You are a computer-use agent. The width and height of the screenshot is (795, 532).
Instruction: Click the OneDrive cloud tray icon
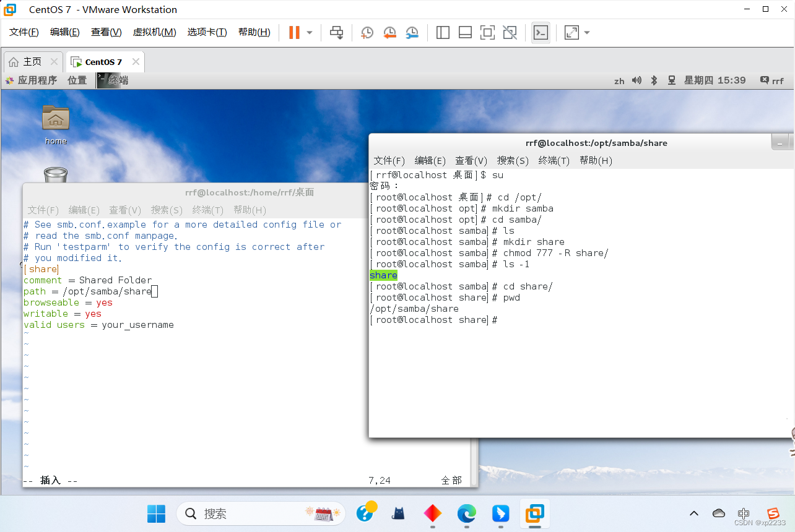(x=719, y=513)
